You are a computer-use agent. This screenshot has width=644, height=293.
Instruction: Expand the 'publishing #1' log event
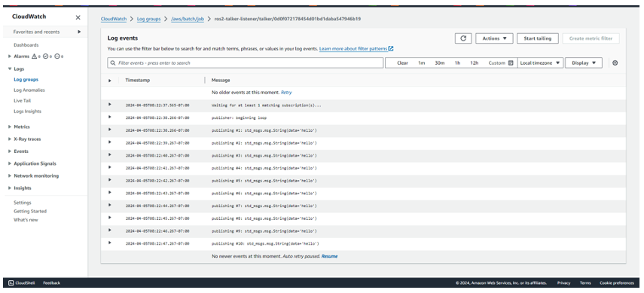click(110, 130)
